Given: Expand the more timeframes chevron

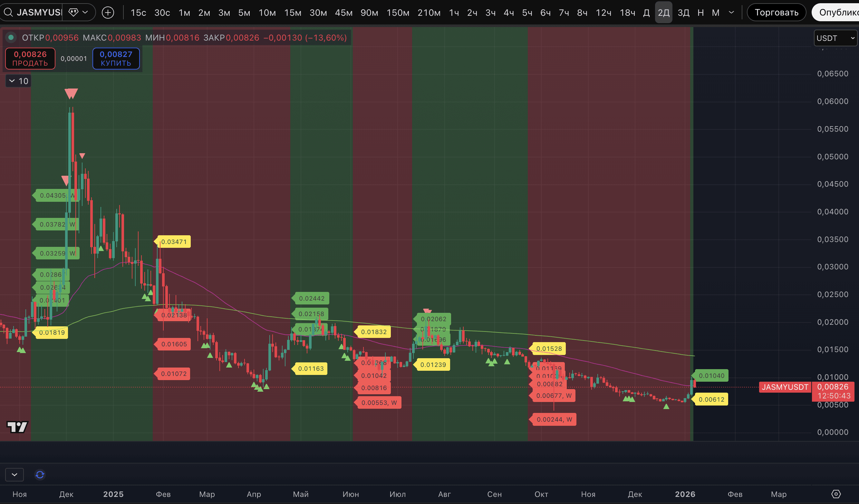Looking at the screenshot, I should point(731,13).
